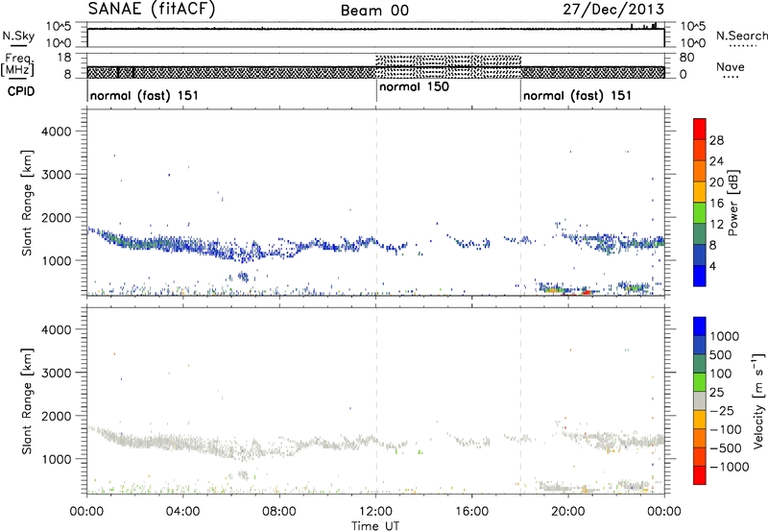Click the date "27/Dec/2013"

pyautogui.click(x=613, y=9)
